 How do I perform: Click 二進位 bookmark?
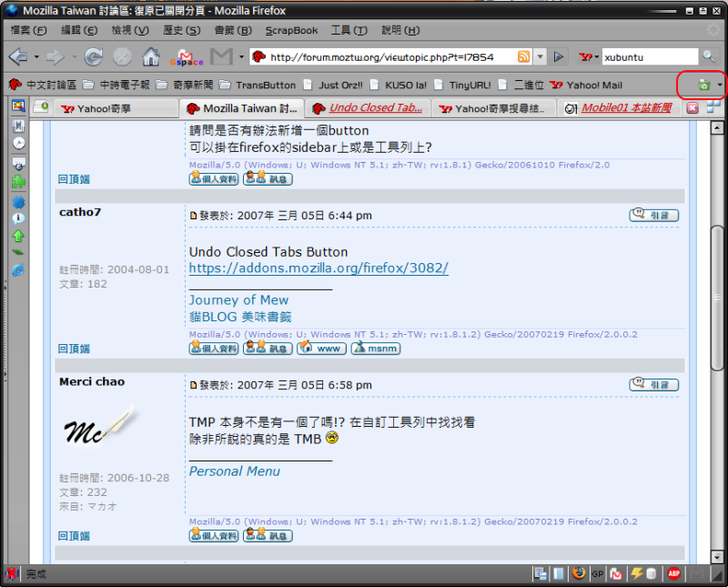click(521, 85)
